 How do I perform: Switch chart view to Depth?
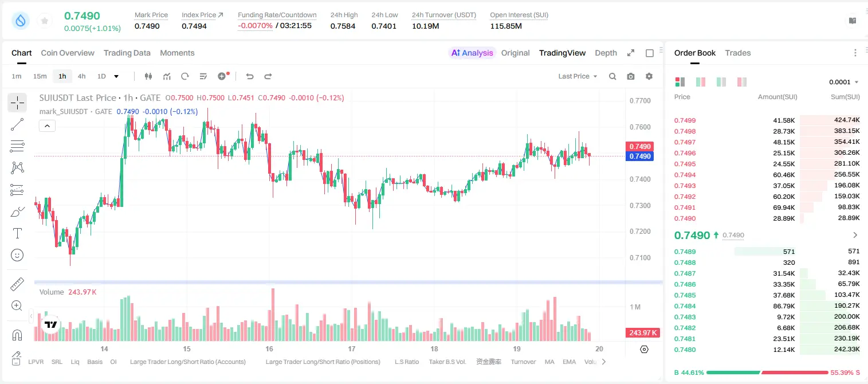coord(606,53)
